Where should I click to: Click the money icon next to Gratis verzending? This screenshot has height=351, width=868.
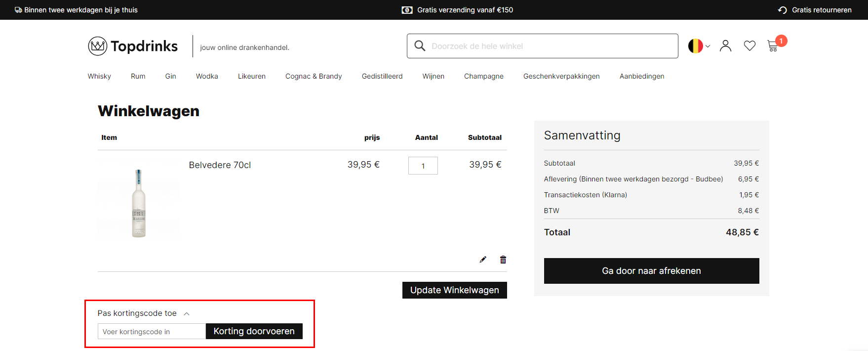(x=407, y=10)
